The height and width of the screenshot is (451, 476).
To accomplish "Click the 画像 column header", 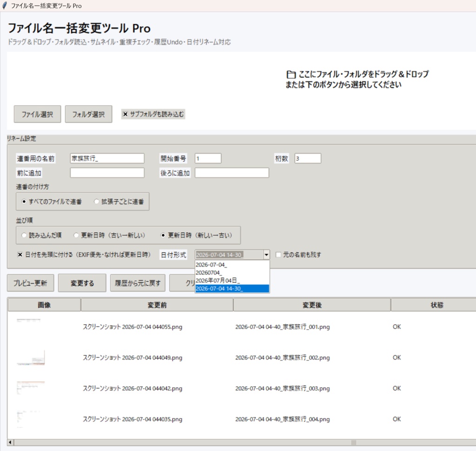I will [x=44, y=305].
